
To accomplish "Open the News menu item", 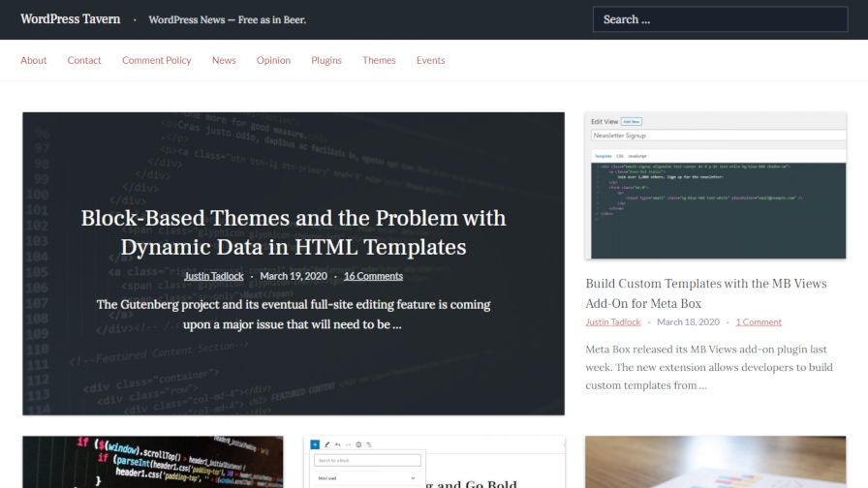I will (x=224, y=60).
